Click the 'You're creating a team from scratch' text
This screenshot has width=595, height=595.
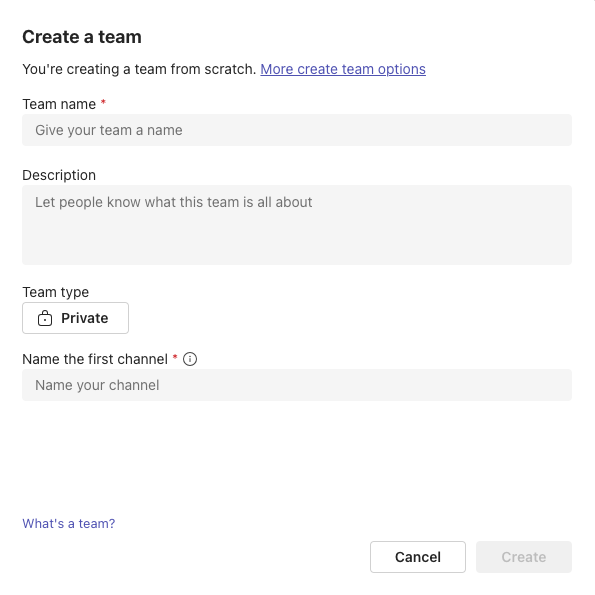click(139, 69)
